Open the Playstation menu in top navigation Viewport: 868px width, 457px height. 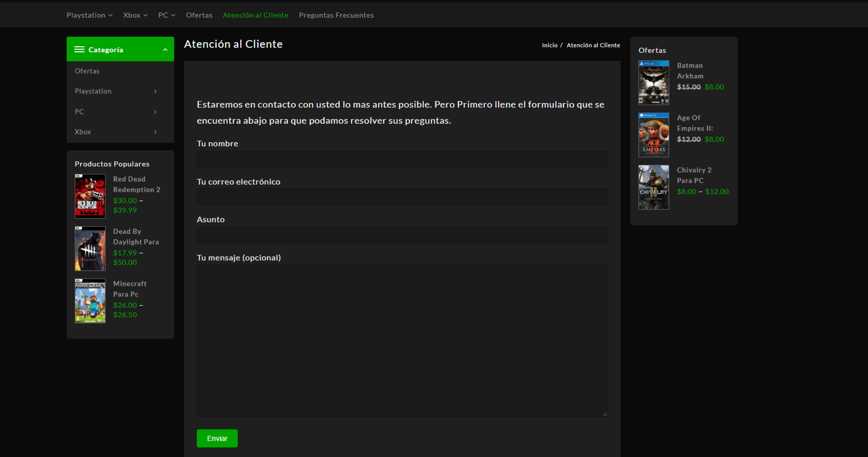click(x=89, y=15)
